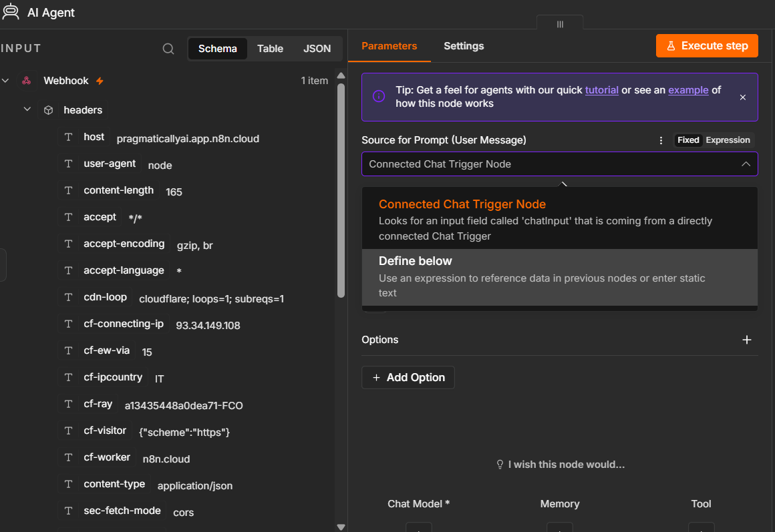Viewport: 775px width, 532px height.
Task: Click the text type icon beside accept
Action: point(69,217)
